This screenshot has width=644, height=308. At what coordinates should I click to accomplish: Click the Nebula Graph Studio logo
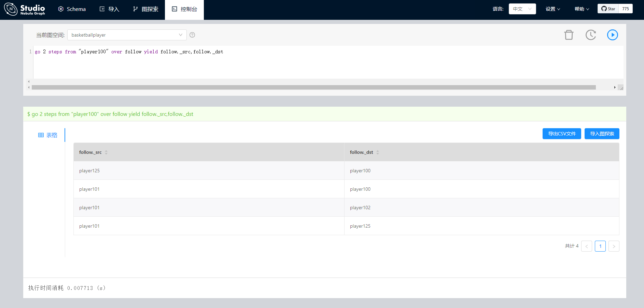pos(25,9)
